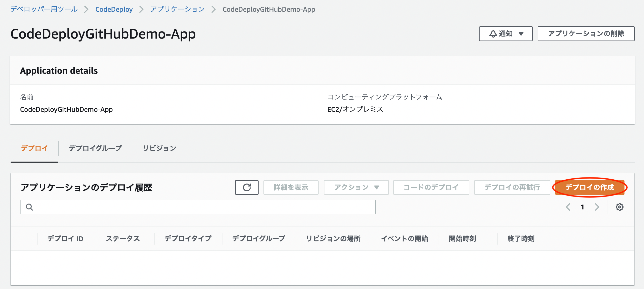The width and height of the screenshot is (644, 289).
Task: Select page 1 in pagination
Action: click(x=583, y=207)
